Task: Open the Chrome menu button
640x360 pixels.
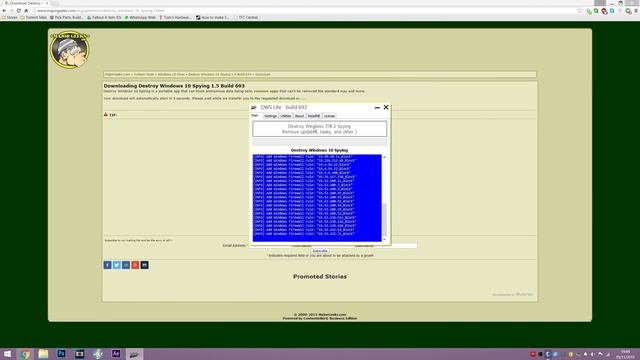Action: 636,11
